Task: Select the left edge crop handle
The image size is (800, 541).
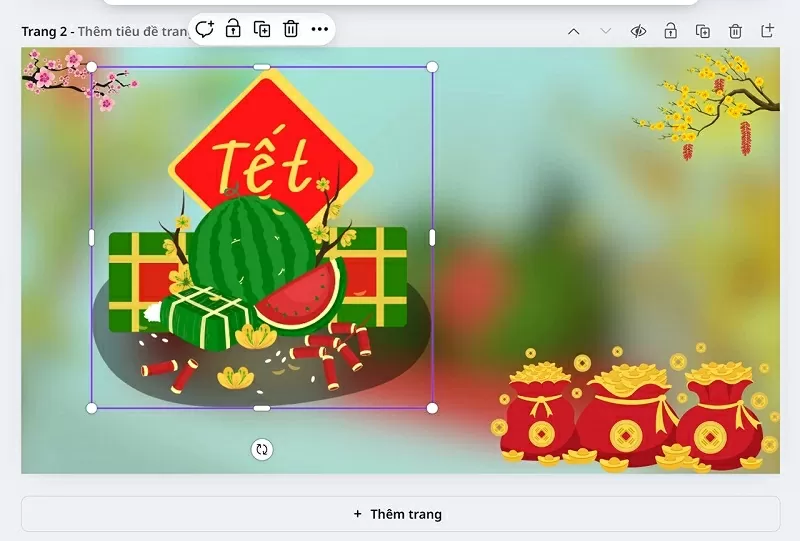Action: 91,237
